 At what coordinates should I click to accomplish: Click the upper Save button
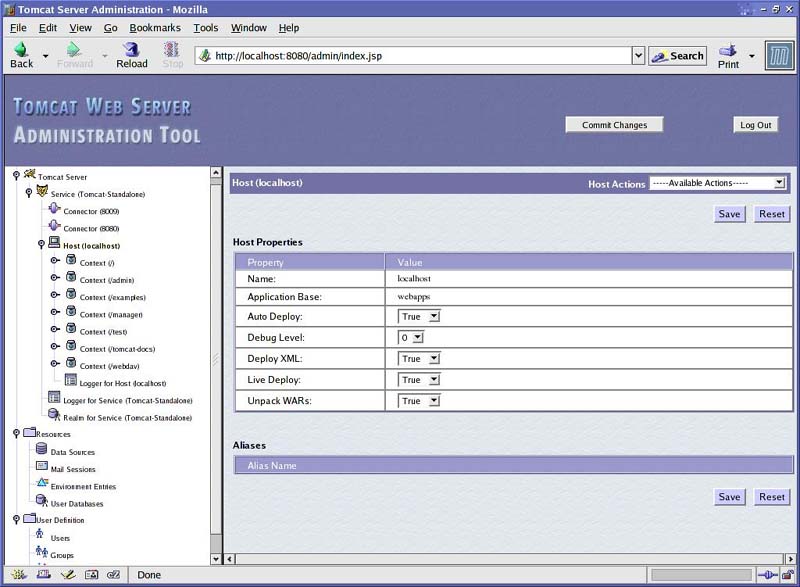pyautogui.click(x=729, y=214)
